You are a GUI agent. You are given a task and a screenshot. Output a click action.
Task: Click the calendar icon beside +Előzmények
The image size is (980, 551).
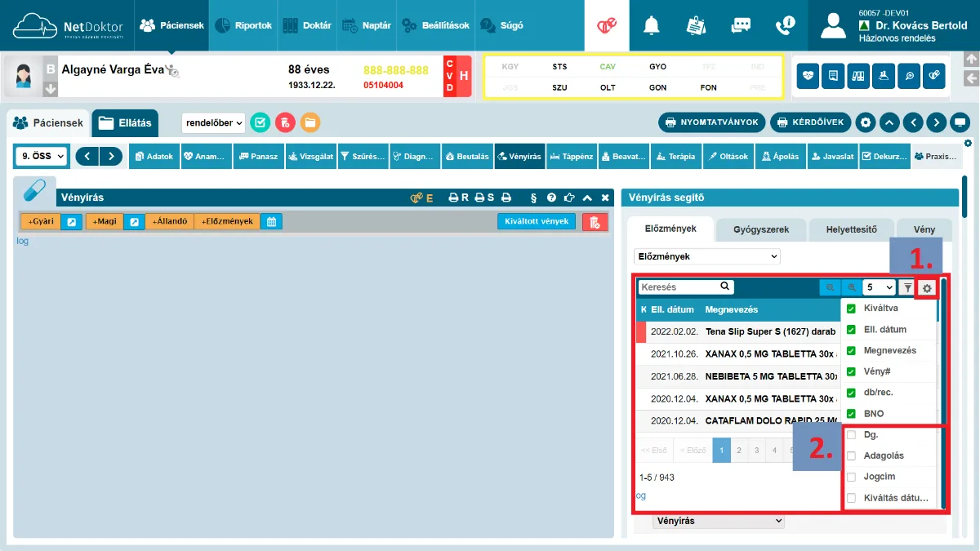pyautogui.click(x=272, y=221)
